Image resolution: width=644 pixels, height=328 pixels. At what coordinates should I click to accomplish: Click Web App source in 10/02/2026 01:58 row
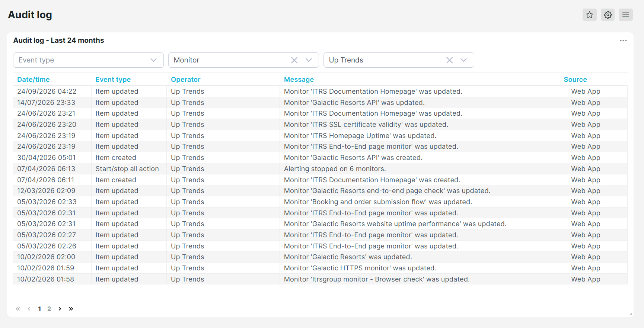(x=586, y=279)
